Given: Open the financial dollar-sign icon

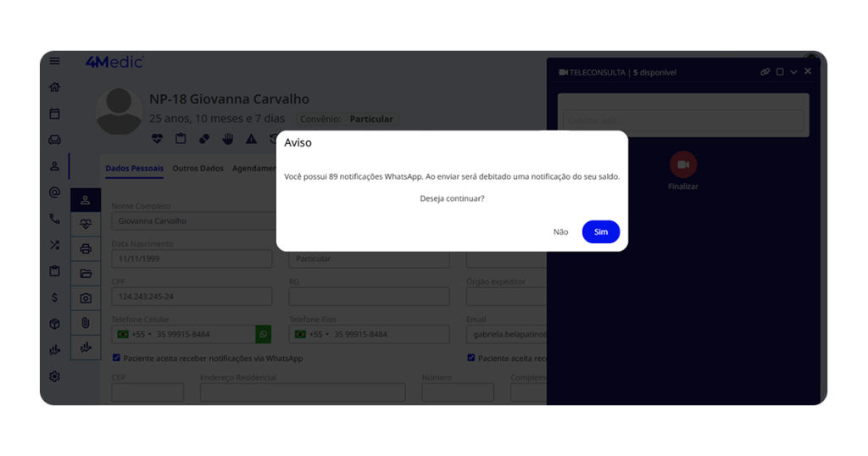Looking at the screenshot, I should [x=55, y=298].
